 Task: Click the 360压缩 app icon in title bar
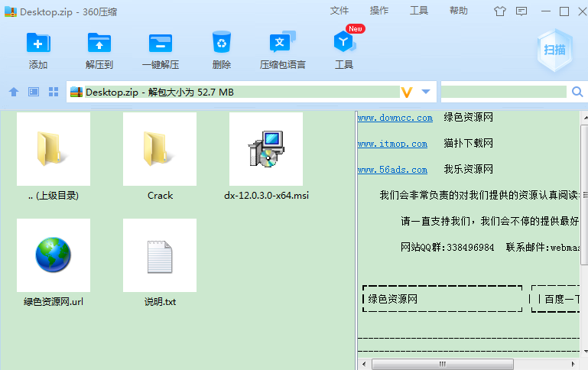coord(11,11)
